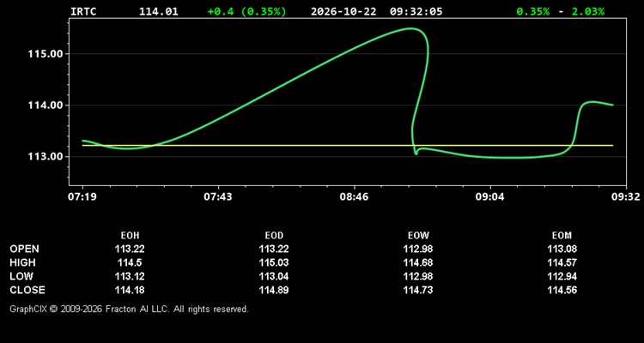Viewport: 644px width, 343px height.
Task: Click the price line peak near 115.50
Action: [x=410, y=28]
